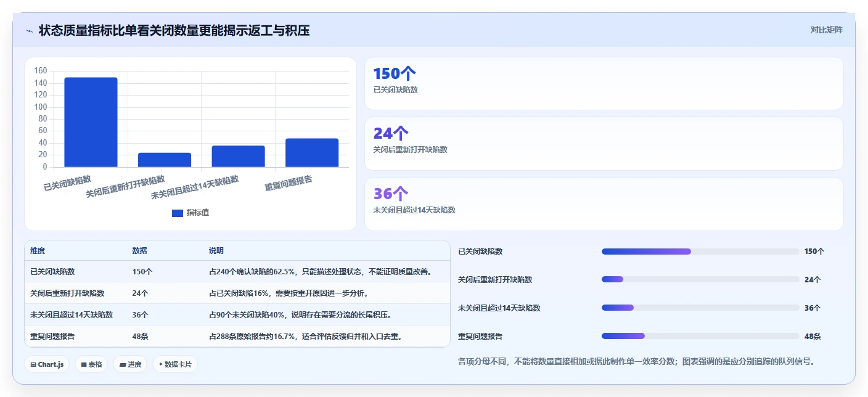Click the 对比矩阵 label in header
Screen dimensions: 868x397
(x=826, y=30)
